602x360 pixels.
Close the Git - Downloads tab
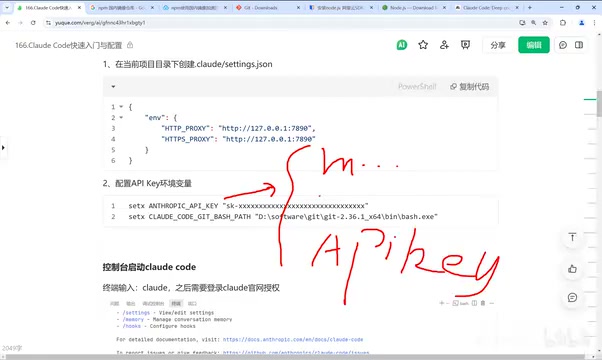(x=298, y=8)
